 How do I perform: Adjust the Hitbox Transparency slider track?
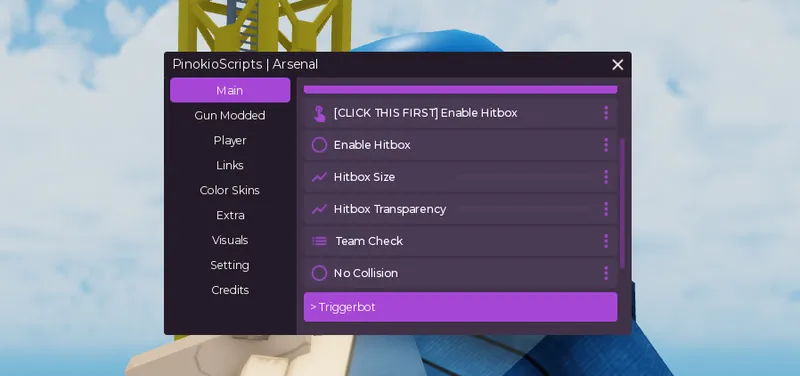tap(524, 209)
